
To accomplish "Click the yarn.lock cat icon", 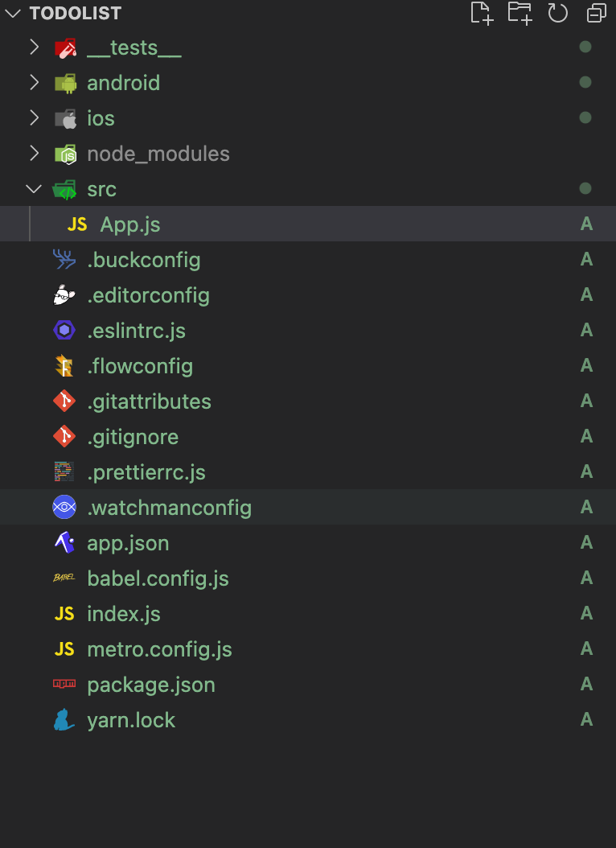I will [64, 720].
